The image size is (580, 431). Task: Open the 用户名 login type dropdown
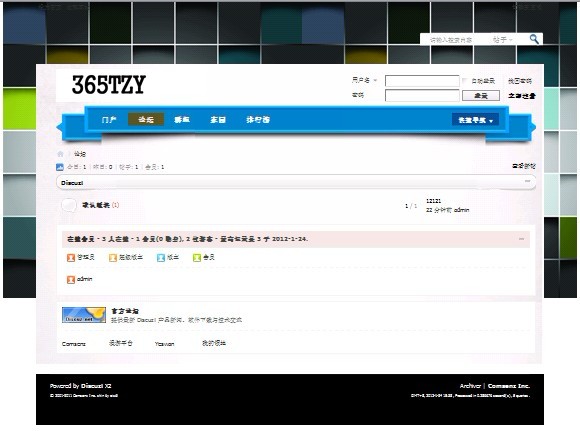click(x=364, y=80)
